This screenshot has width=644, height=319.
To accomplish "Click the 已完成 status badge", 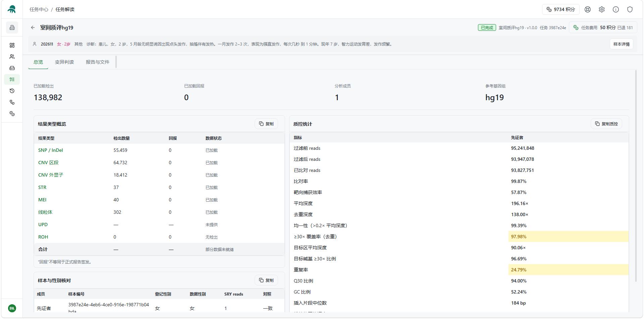I will click(487, 27).
